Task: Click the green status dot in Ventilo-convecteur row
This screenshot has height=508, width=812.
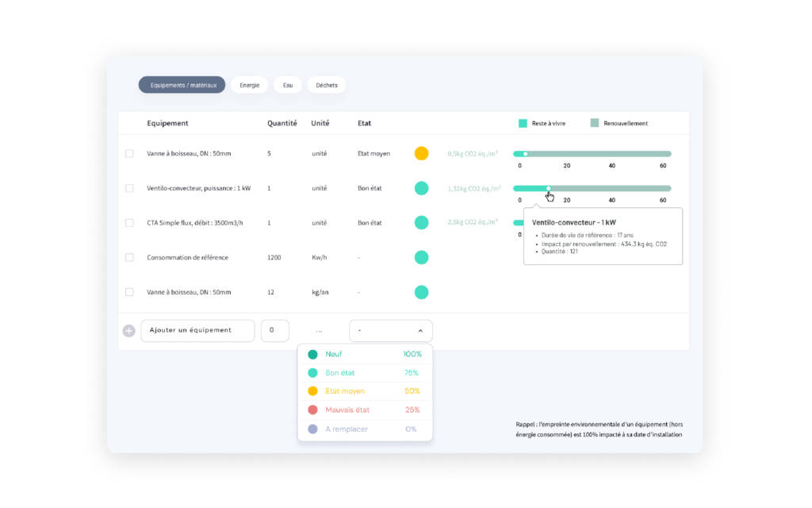Action: 422,188
